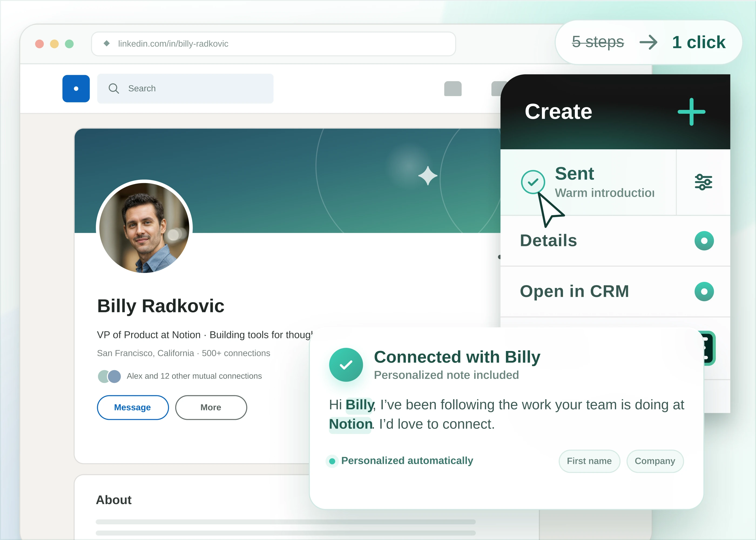The image size is (756, 540).
Task: Click the green window maximize dot
Action: (x=69, y=44)
